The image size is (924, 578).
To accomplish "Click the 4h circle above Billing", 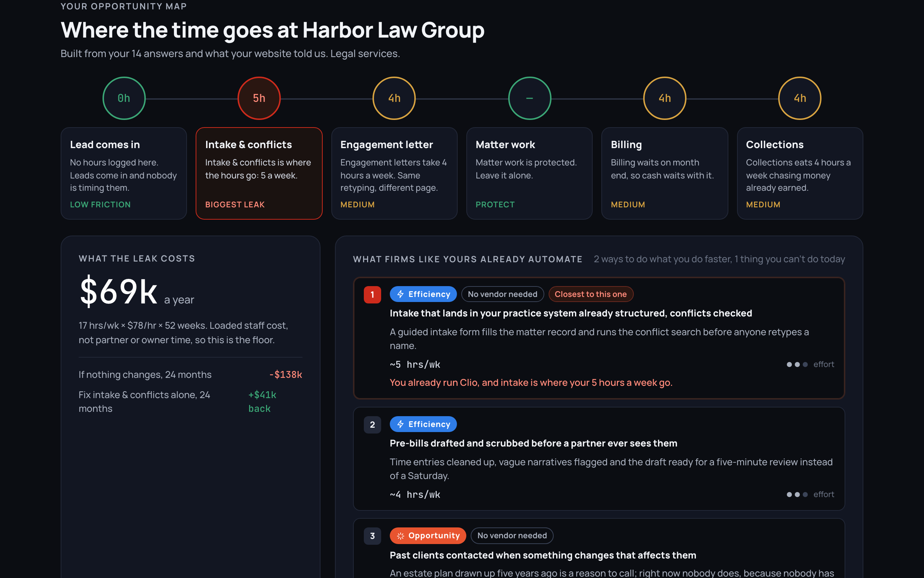I will 665,98.
